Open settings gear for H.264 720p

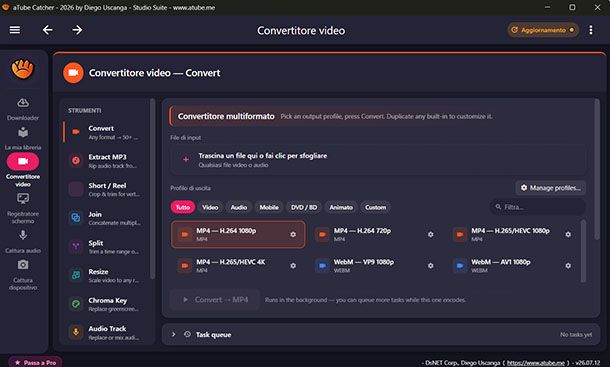(430, 235)
